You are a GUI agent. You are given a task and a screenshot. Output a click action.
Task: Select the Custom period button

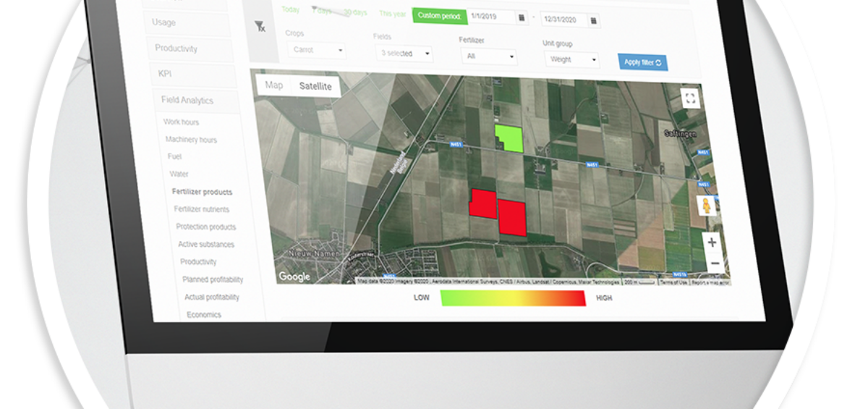[438, 15]
